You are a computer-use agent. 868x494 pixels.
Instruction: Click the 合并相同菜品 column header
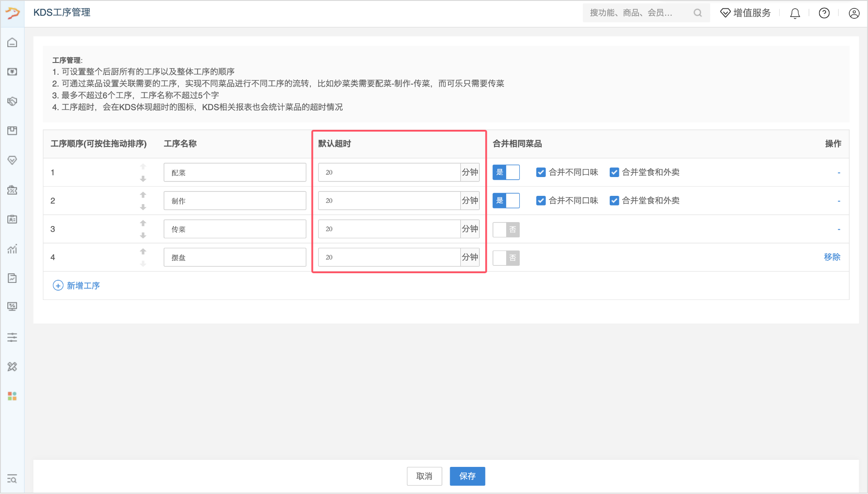[x=517, y=144]
